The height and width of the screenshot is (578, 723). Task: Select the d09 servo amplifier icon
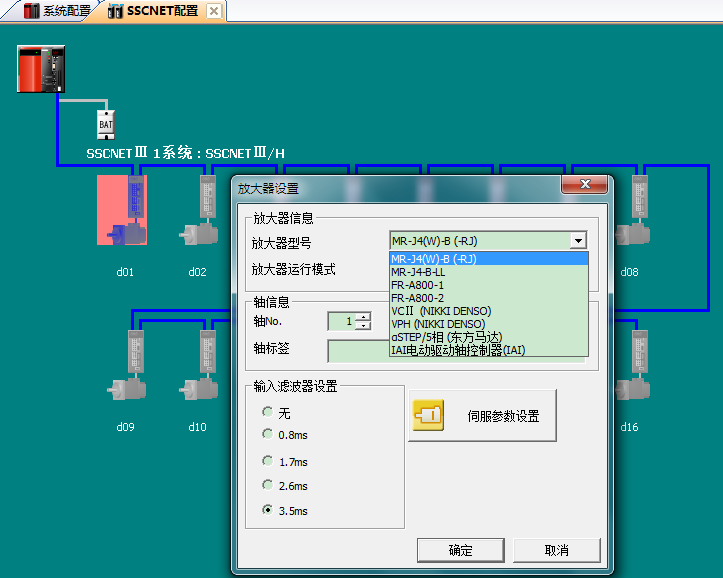click(x=126, y=367)
